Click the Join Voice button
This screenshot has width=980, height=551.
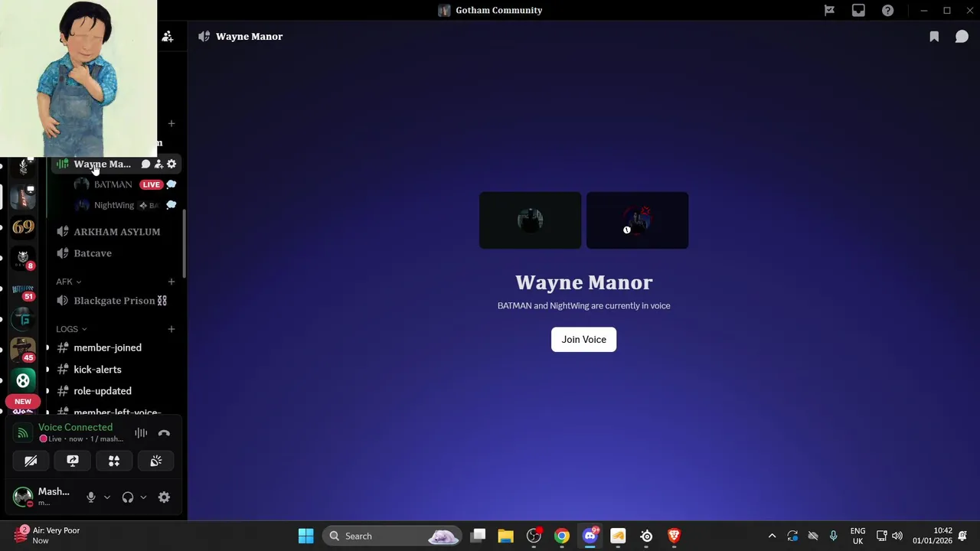point(583,340)
